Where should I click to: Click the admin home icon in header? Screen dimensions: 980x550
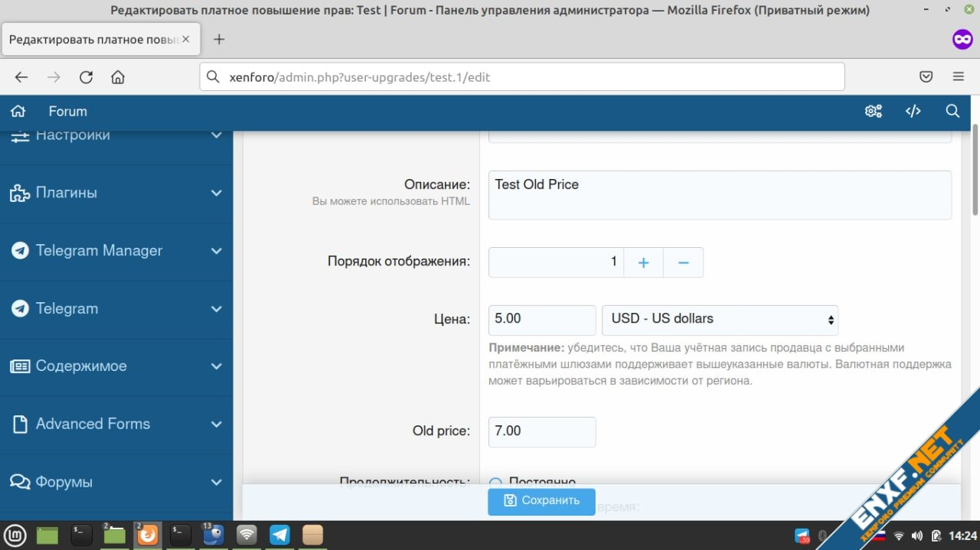(x=18, y=111)
